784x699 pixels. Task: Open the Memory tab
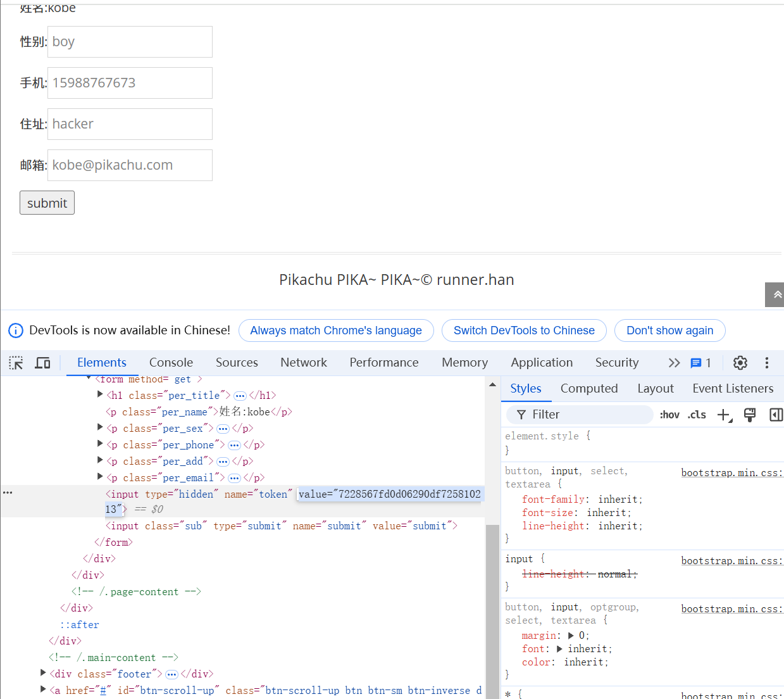coord(464,363)
